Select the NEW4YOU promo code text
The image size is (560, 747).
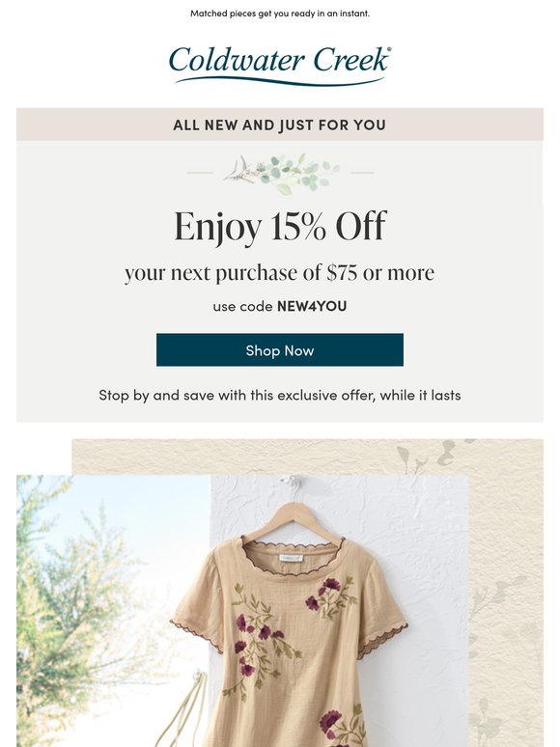(312, 306)
